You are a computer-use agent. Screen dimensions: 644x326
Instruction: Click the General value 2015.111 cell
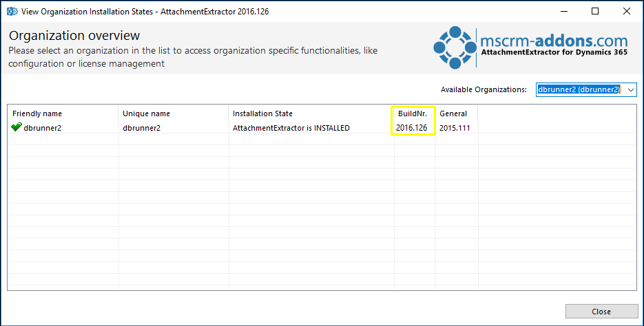pyautogui.click(x=455, y=128)
